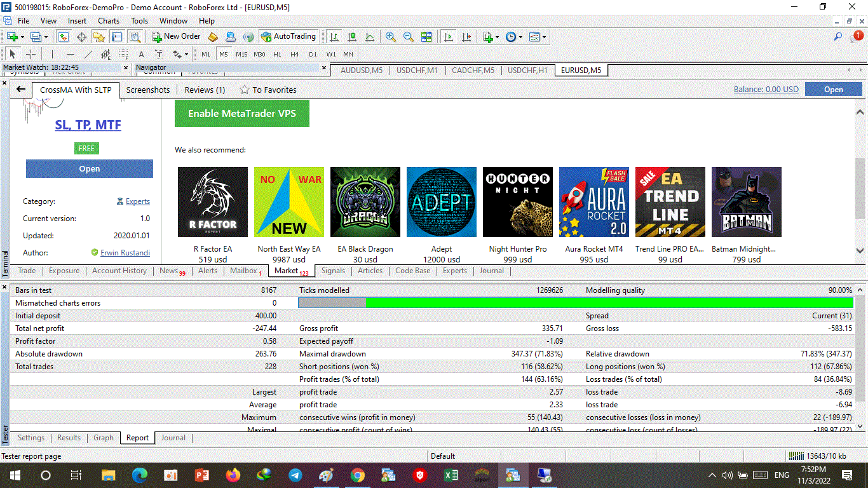
Task: Add product To Favorites
Action: (268, 90)
